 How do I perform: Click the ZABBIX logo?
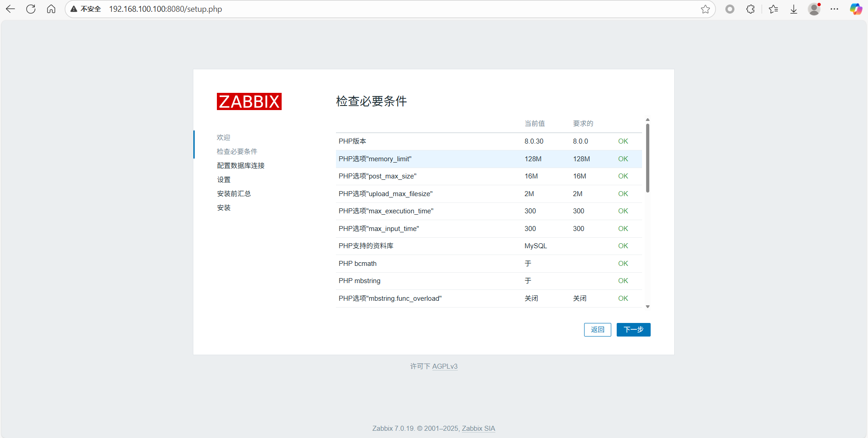tap(249, 101)
